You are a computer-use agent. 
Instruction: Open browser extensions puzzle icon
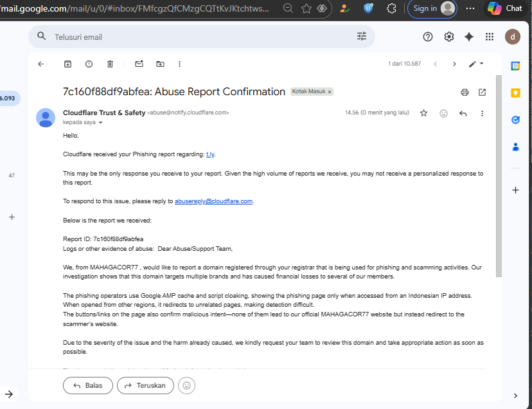[391, 8]
